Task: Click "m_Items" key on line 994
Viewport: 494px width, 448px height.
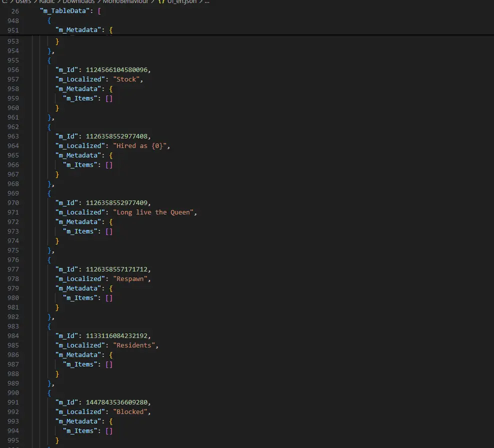Action: click(80, 430)
